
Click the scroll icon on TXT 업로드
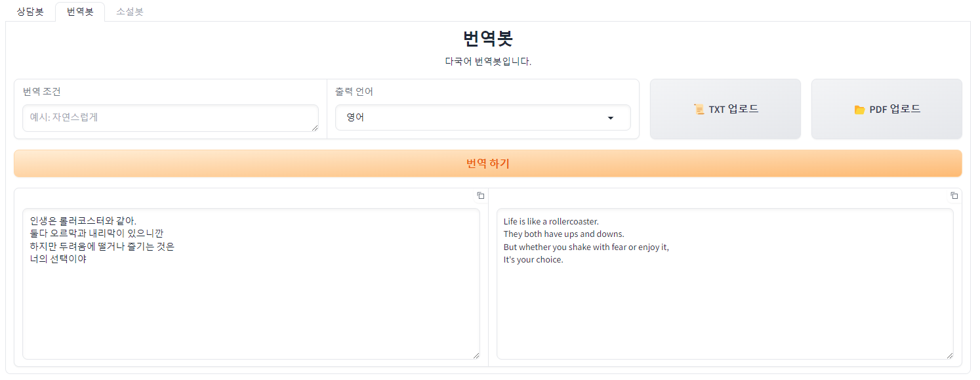[699, 109]
